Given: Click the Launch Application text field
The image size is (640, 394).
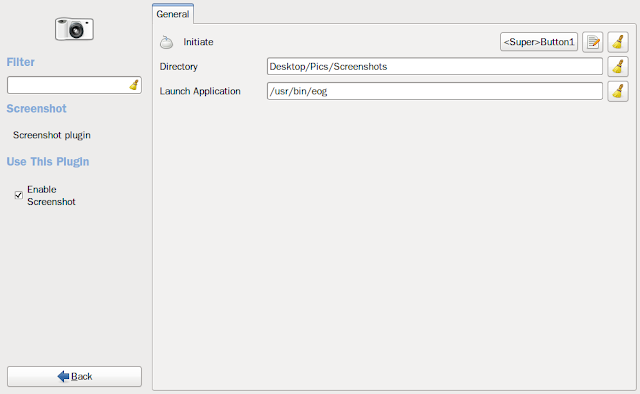Looking at the screenshot, I should pos(435,91).
